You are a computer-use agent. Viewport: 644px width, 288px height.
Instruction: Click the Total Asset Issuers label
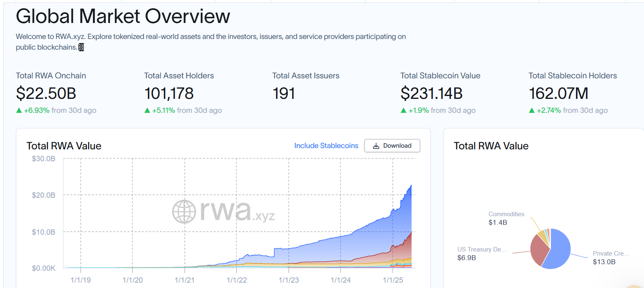306,75
